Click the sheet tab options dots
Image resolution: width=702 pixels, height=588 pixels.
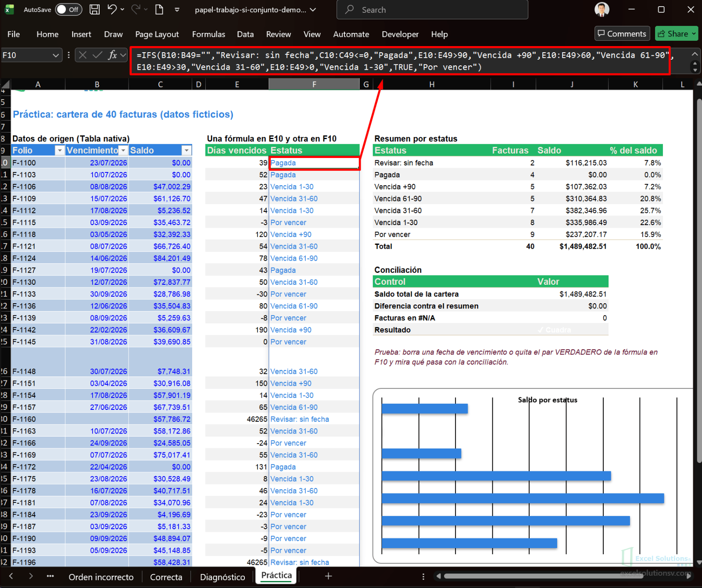(423, 576)
